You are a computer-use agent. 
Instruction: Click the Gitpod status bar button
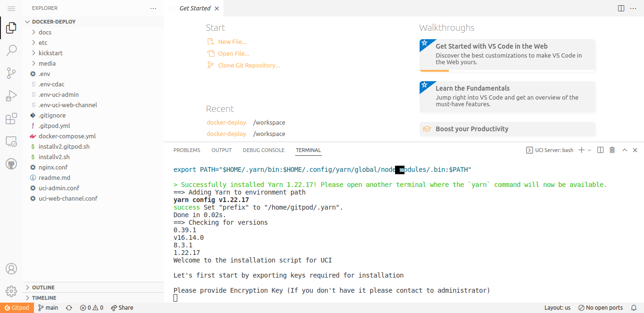tap(17, 308)
